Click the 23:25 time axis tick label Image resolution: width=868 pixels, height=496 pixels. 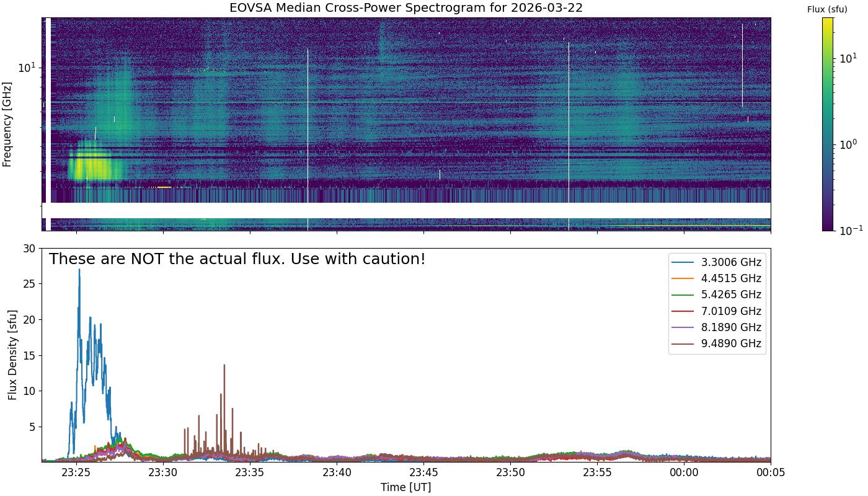tap(76, 472)
